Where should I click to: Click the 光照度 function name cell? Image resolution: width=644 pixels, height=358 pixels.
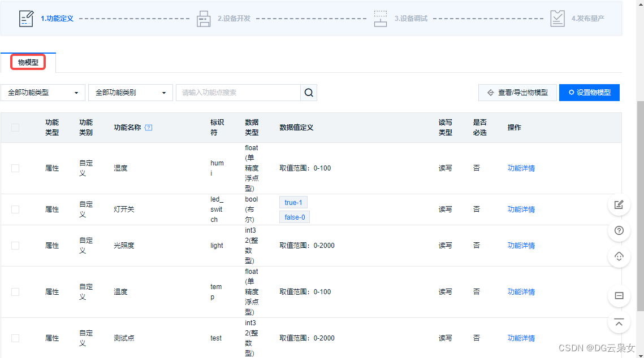[x=124, y=246]
